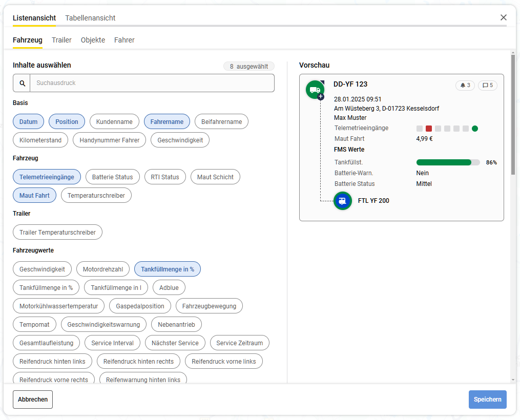
Task: Click the magnifier search icon
Action: 22,83
